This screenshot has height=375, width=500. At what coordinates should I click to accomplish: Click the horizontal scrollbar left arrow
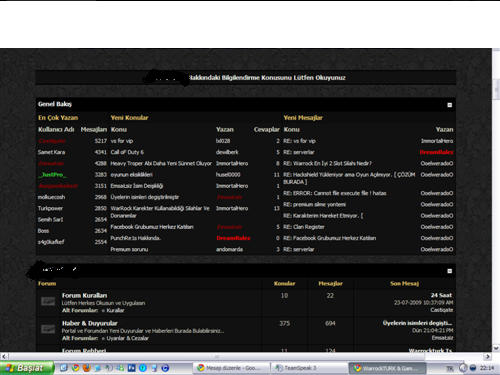(x=4, y=356)
